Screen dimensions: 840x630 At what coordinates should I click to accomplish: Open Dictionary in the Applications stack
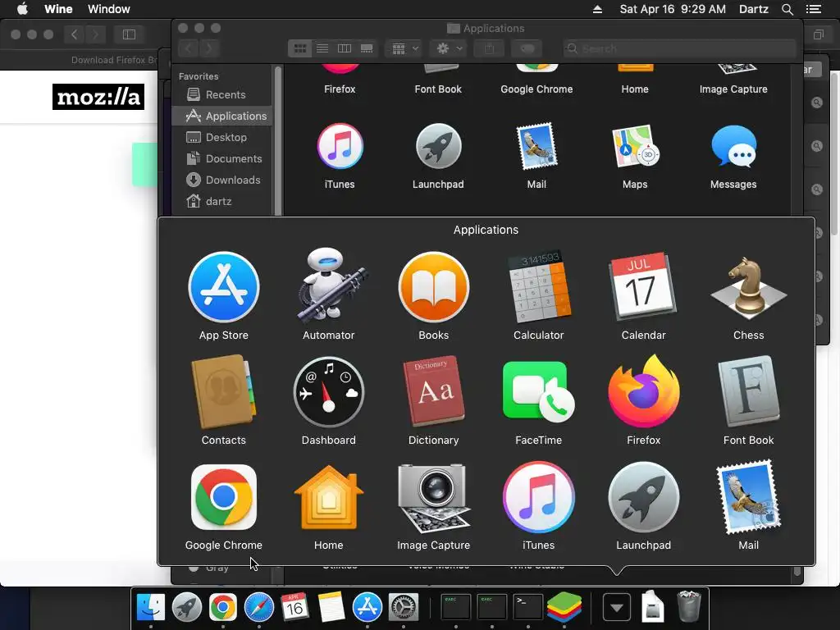pyautogui.click(x=434, y=391)
